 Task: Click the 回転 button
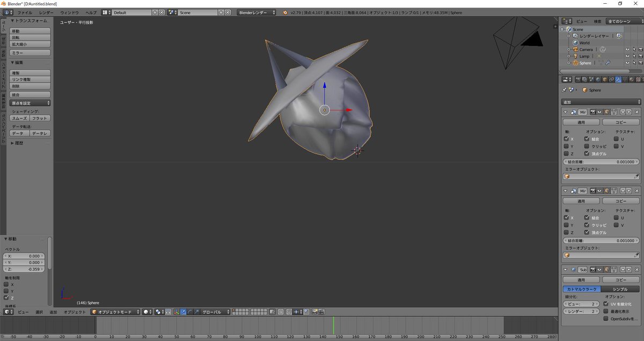point(31,38)
